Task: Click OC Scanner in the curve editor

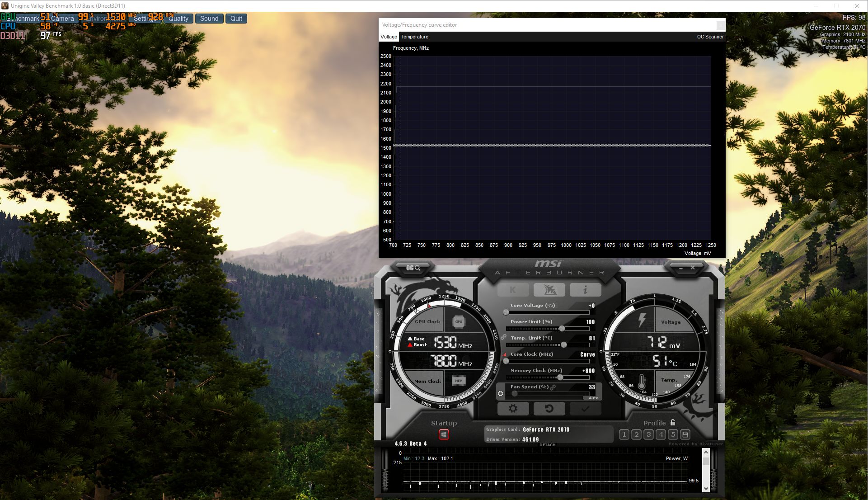Action: pyautogui.click(x=710, y=37)
